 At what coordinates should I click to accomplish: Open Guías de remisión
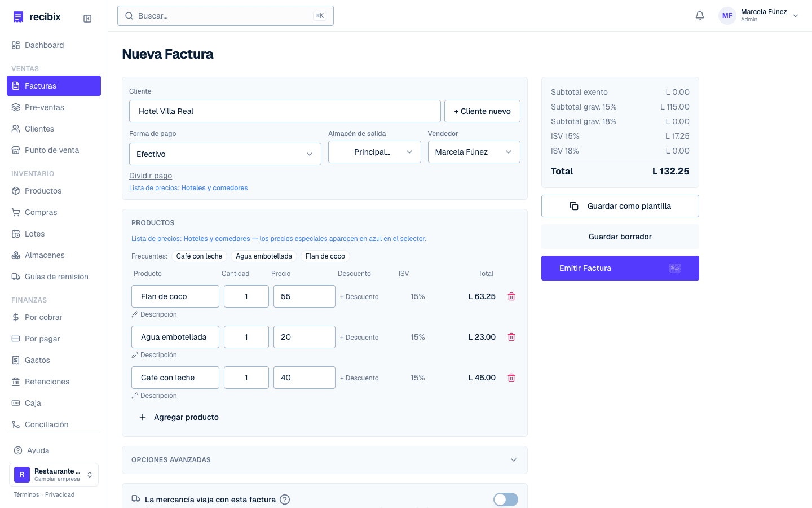tap(54, 277)
